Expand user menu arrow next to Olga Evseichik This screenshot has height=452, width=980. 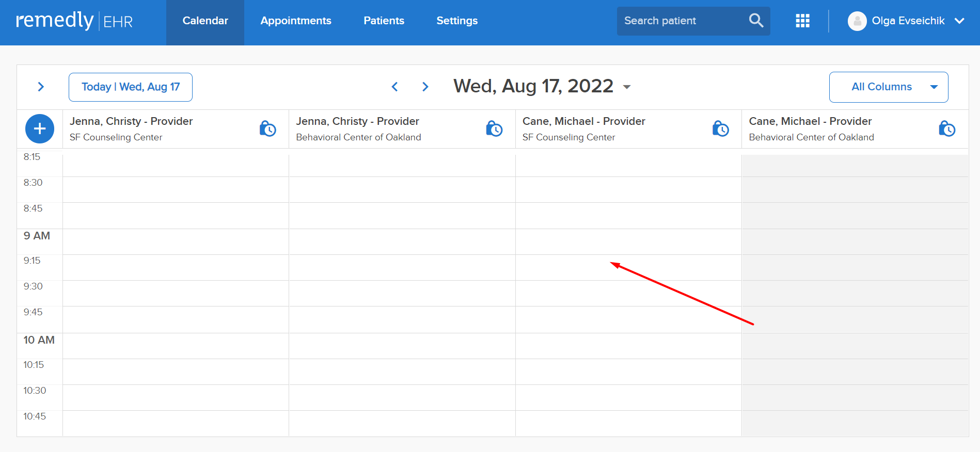[x=959, y=21]
